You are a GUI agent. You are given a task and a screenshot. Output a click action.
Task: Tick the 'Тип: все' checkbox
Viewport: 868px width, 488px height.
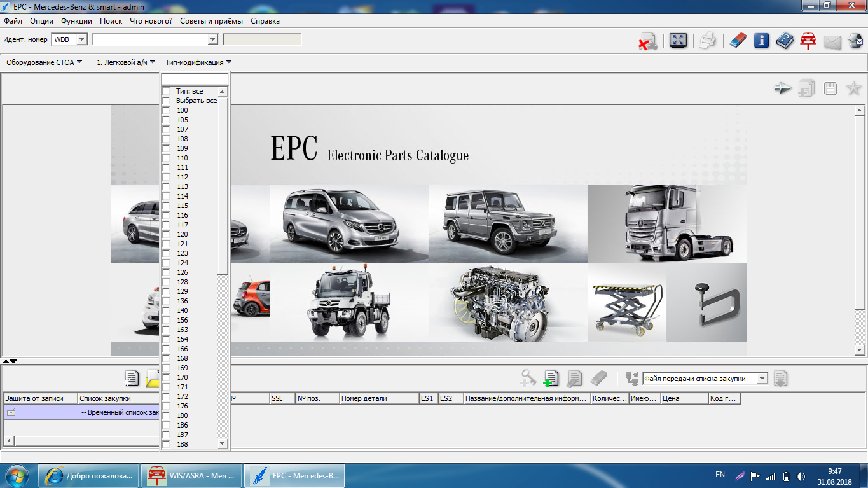coord(167,92)
